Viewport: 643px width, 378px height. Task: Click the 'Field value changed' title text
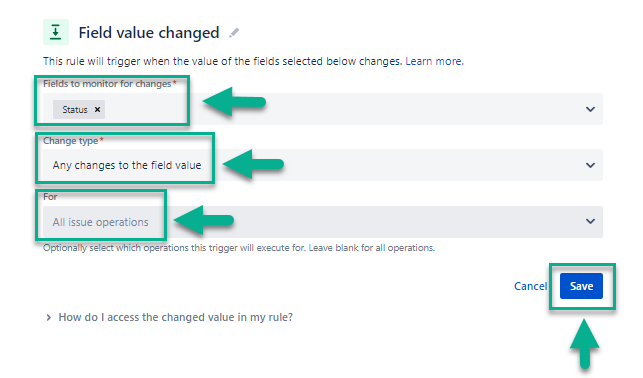click(149, 33)
